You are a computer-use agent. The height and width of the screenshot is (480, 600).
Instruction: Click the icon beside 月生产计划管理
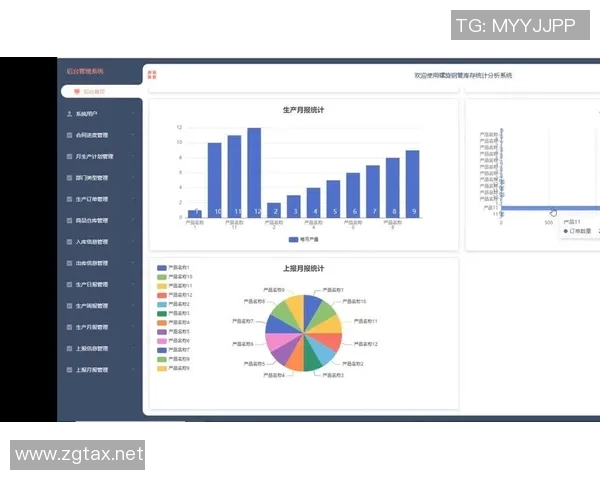pos(68,157)
